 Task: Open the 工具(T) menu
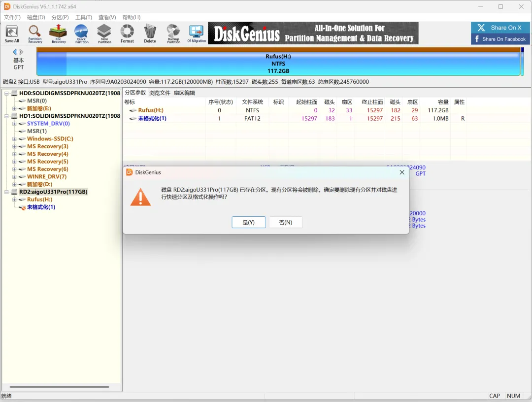[83, 17]
